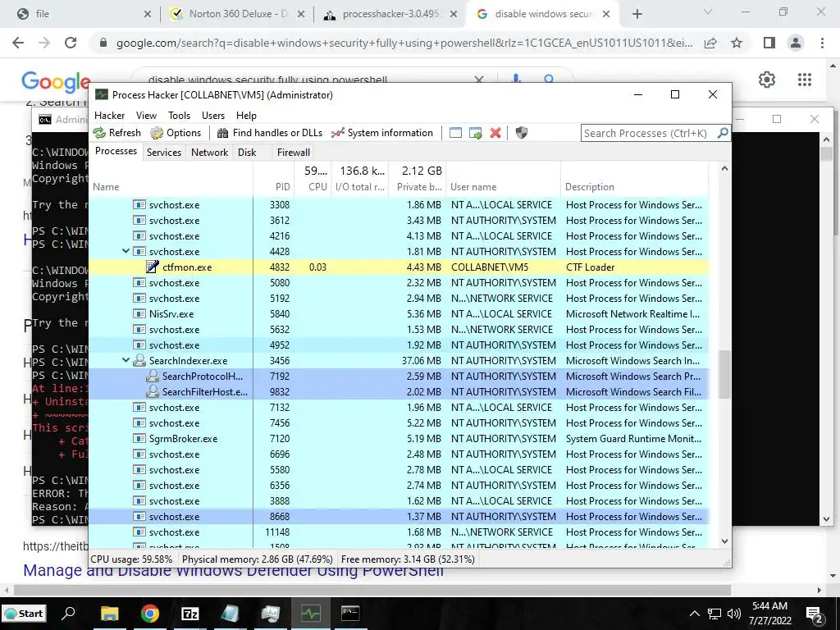
Task: Open 7-Zip from the taskbar
Action: click(x=190, y=614)
